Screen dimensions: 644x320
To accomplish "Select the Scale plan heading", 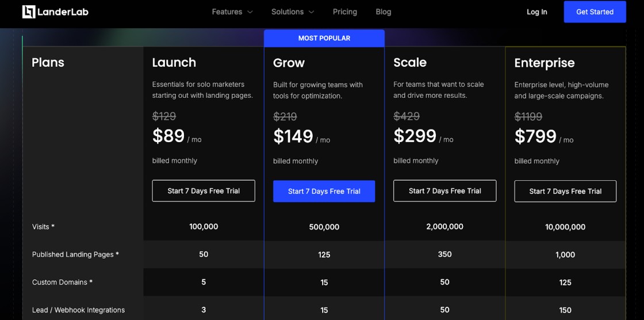I will coord(410,63).
